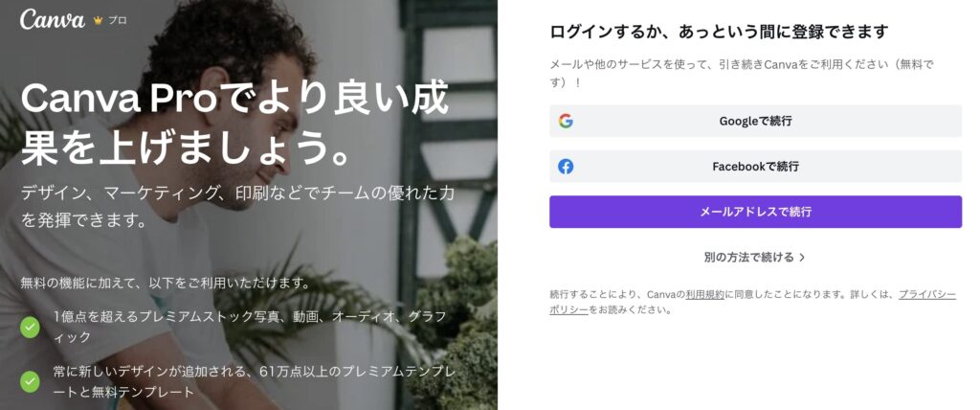Screen dimensions: 980x410
Task: Continue with the Googleで続行 button
Action: [x=756, y=121]
